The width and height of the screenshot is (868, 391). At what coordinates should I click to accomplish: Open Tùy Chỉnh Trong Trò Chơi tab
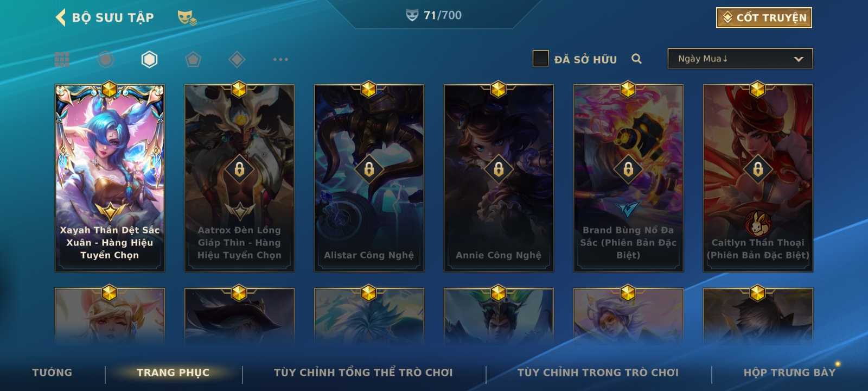pos(598,373)
